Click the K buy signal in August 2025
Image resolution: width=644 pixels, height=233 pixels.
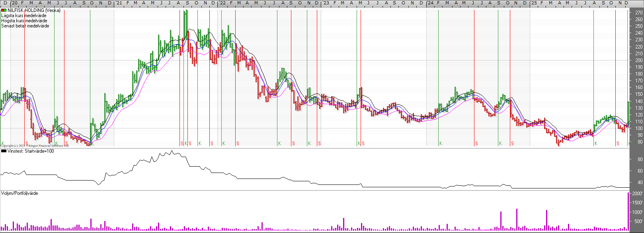[596, 144]
